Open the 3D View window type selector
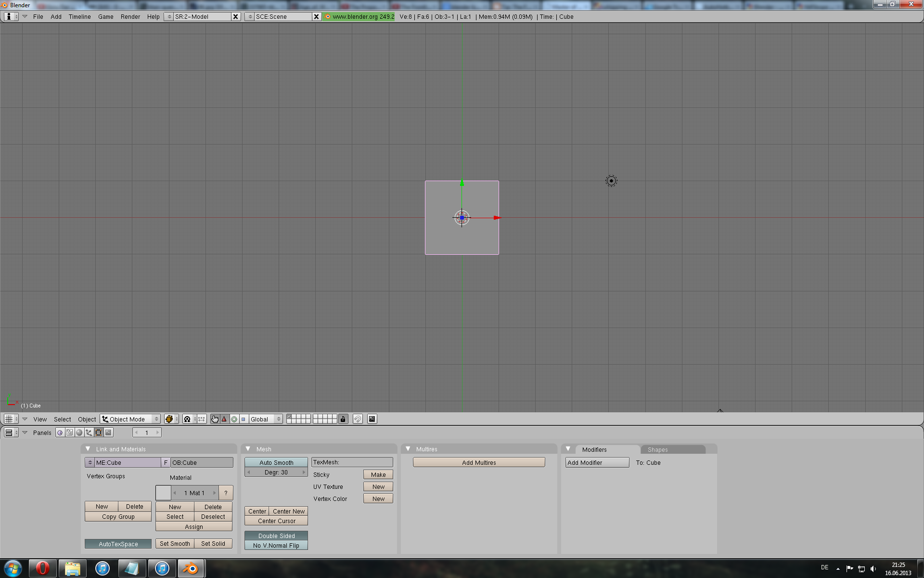The width and height of the screenshot is (924, 578). pyautogui.click(x=11, y=419)
